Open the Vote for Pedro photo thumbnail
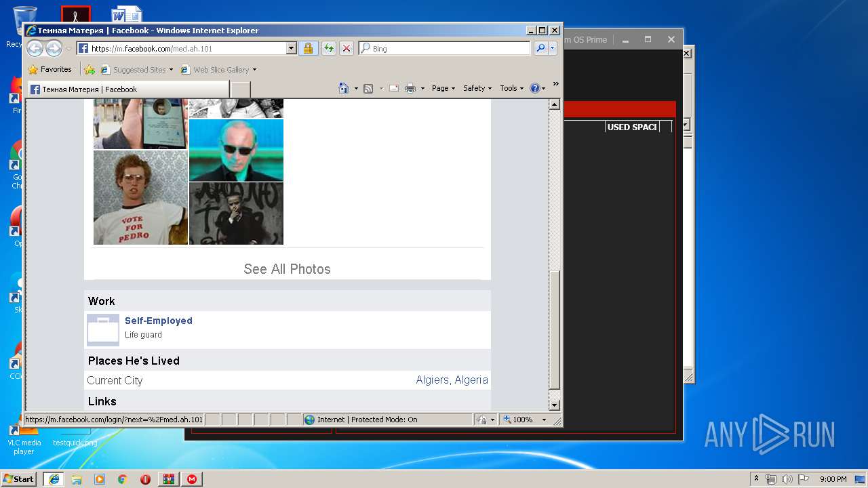 tap(140, 197)
